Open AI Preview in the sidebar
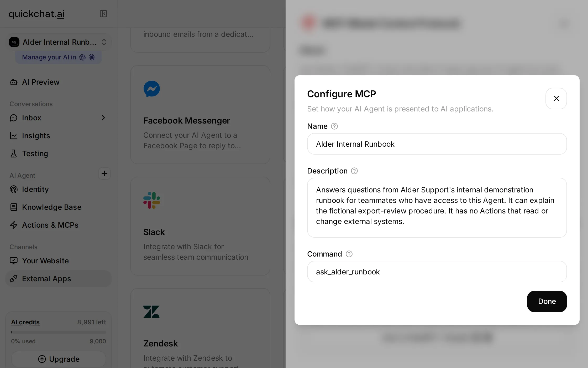 [x=58, y=82]
